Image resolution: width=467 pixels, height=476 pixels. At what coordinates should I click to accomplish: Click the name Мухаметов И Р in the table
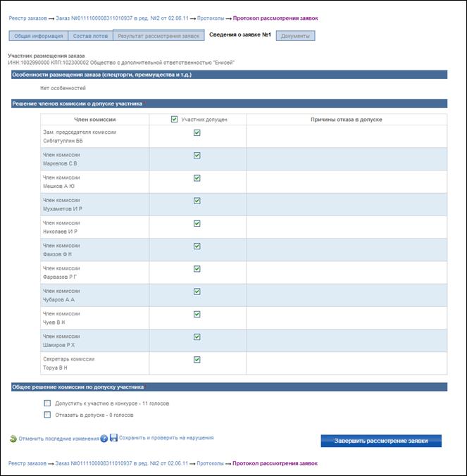(x=63, y=209)
